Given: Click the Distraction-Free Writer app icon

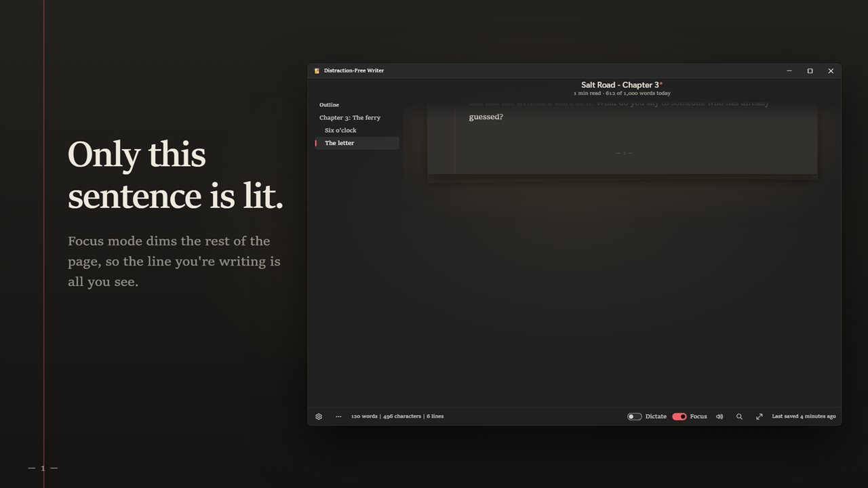Looking at the screenshot, I should 317,70.
